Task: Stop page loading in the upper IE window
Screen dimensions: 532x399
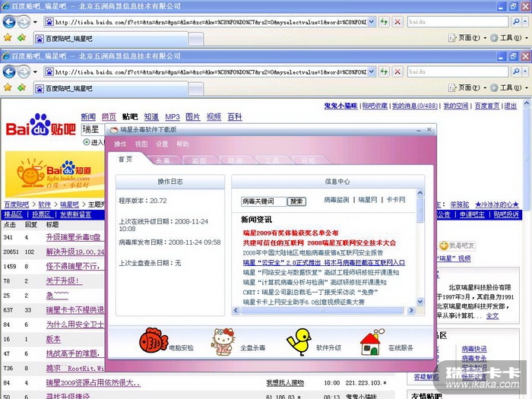Action: pos(397,22)
